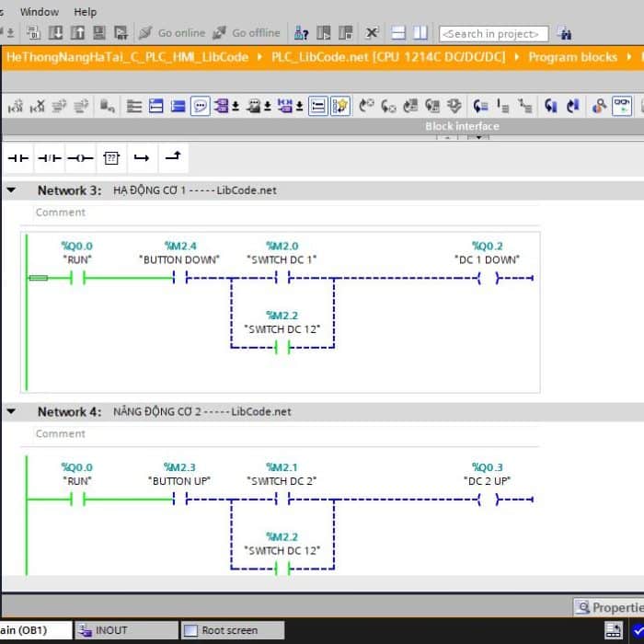Click the Delete network icon

click(38, 107)
